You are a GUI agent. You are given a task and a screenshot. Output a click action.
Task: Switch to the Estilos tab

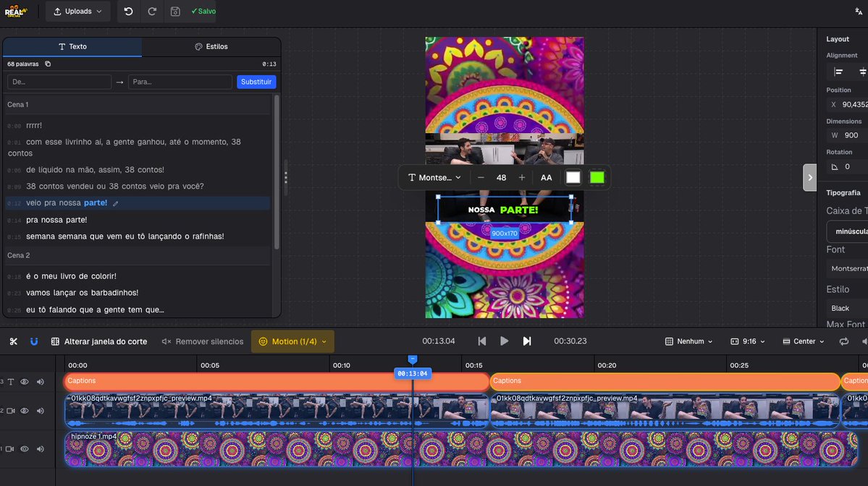211,46
